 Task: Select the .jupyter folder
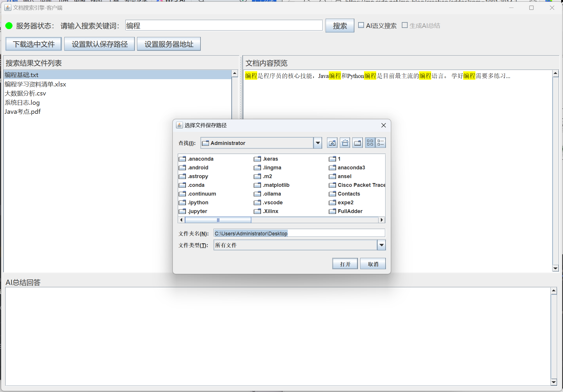click(197, 211)
